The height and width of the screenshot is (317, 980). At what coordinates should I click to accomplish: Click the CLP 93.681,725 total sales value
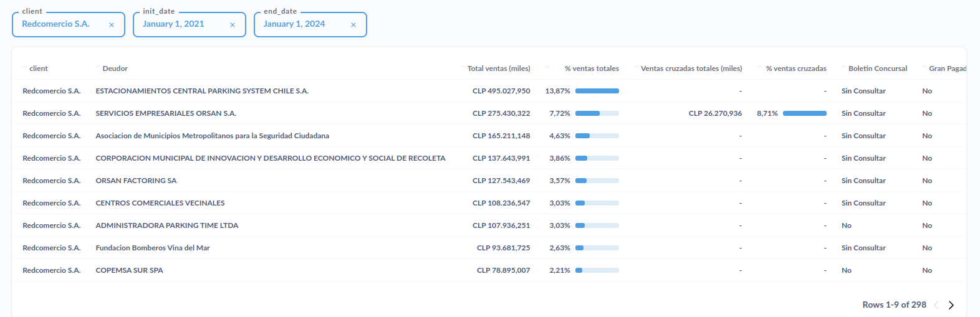(504, 248)
